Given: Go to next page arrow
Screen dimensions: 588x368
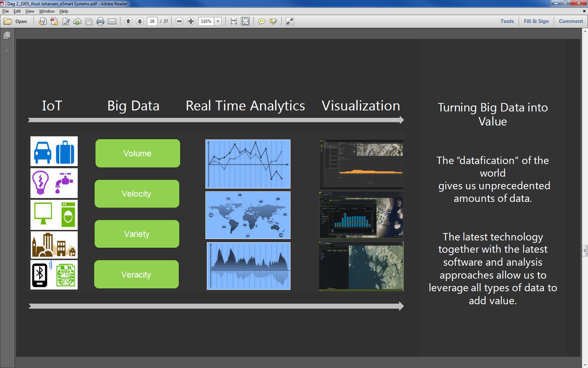Looking at the screenshot, I should 140,21.
